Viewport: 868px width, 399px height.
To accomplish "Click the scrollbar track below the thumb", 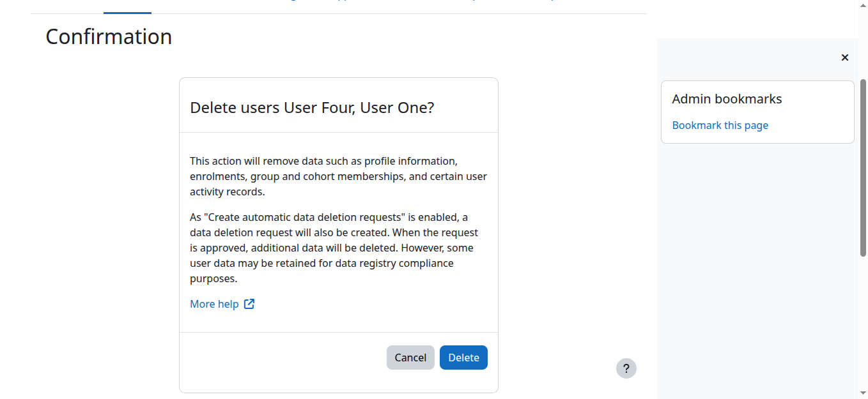I will coord(863,319).
